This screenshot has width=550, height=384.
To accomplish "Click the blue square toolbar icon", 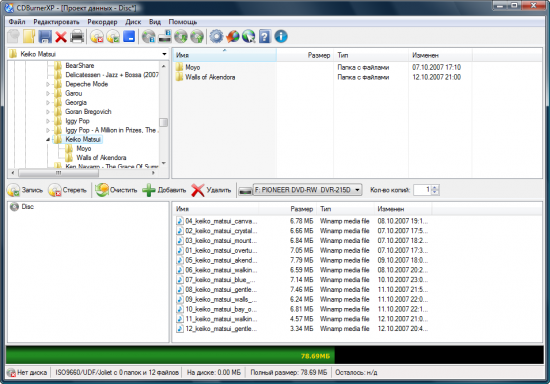I will pos(129,36).
